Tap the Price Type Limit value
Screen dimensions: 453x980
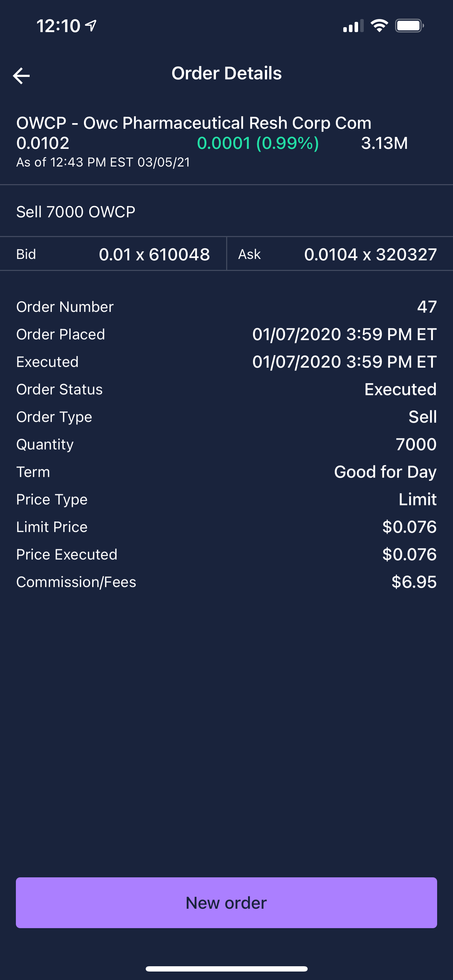point(417,500)
